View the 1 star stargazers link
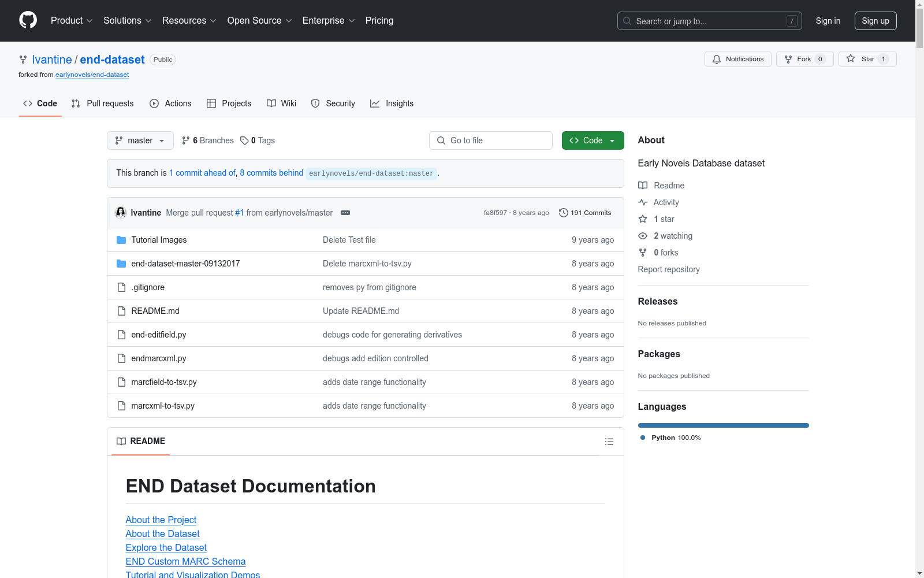The width and height of the screenshot is (924, 578). coord(656,219)
